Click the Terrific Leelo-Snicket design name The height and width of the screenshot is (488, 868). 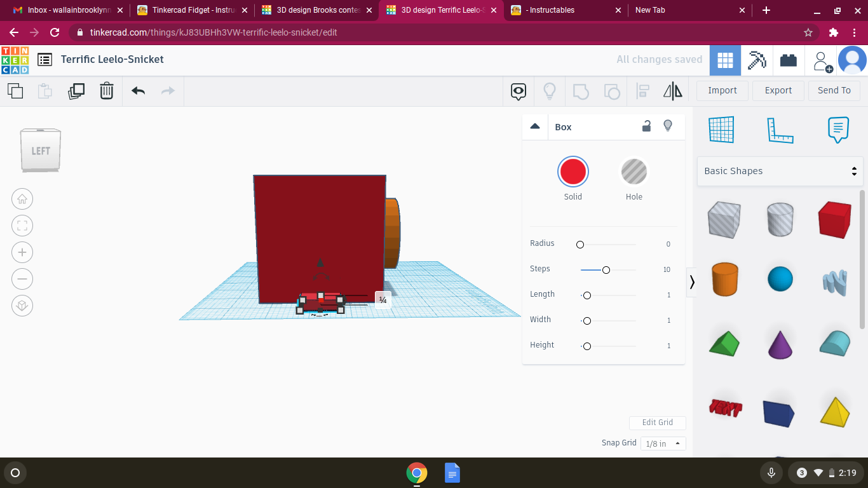pyautogui.click(x=112, y=59)
